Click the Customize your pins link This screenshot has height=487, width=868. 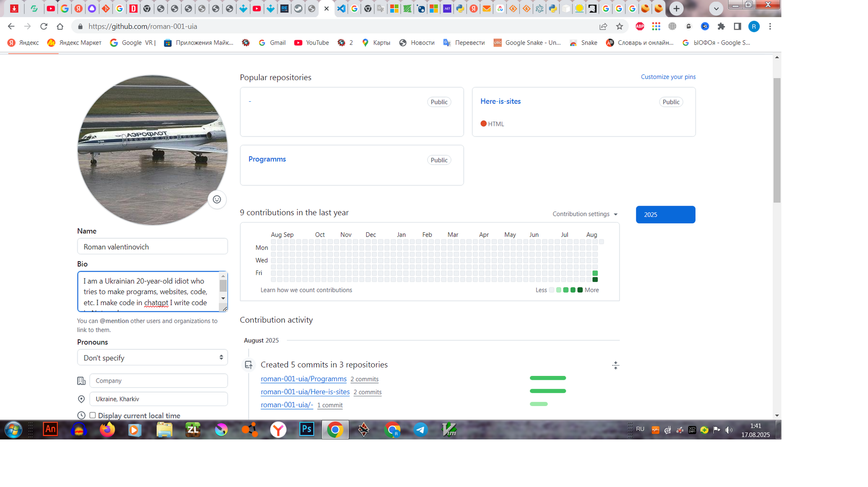pos(668,77)
